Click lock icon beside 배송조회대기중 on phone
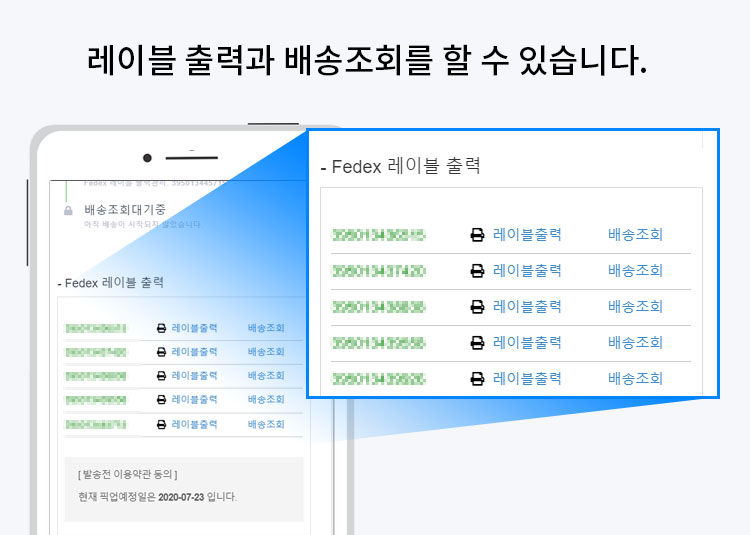 [x=68, y=210]
